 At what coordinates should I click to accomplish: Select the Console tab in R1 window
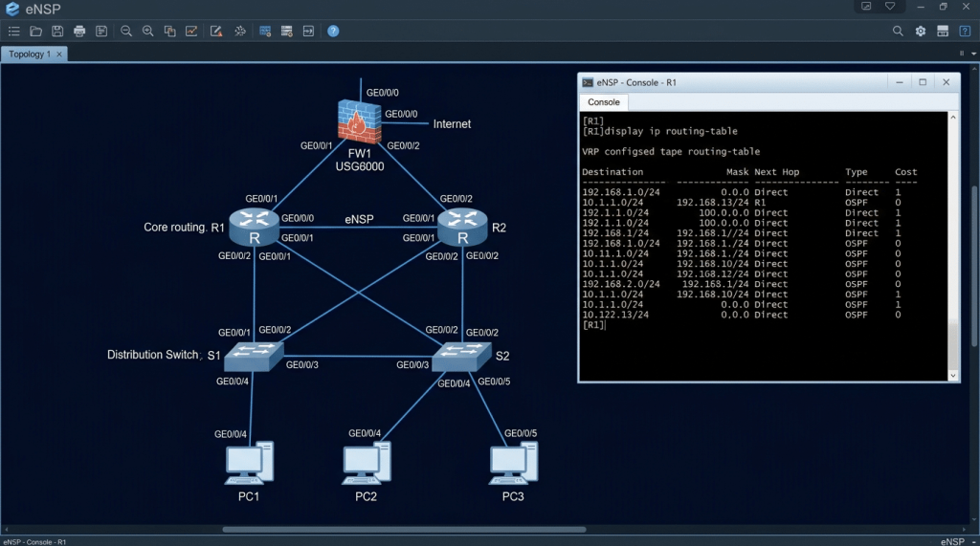tap(604, 101)
